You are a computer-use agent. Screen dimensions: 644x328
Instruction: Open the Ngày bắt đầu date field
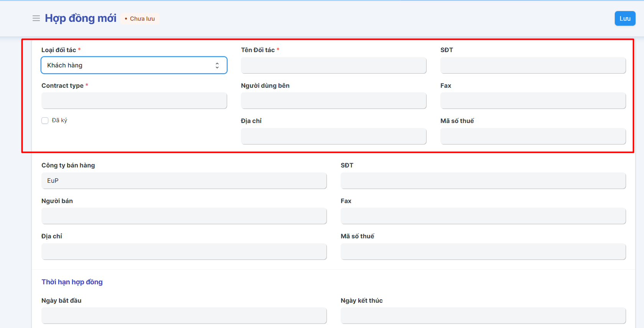pyautogui.click(x=184, y=316)
